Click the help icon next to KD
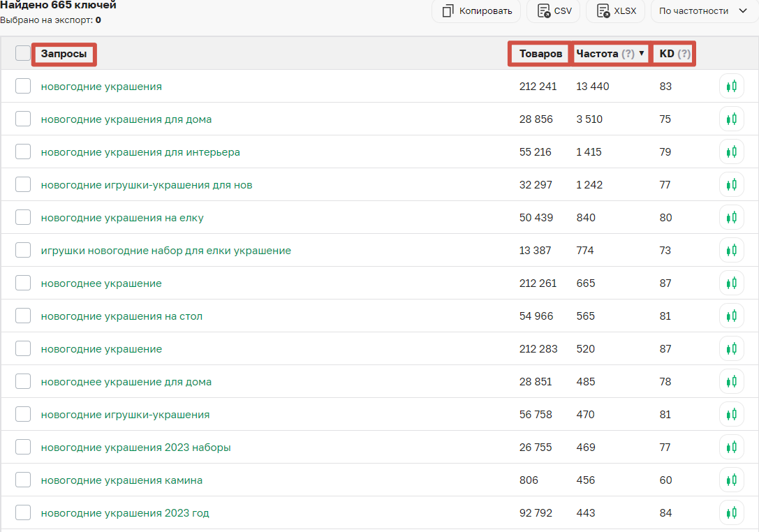This screenshot has width=759, height=532. click(x=684, y=54)
